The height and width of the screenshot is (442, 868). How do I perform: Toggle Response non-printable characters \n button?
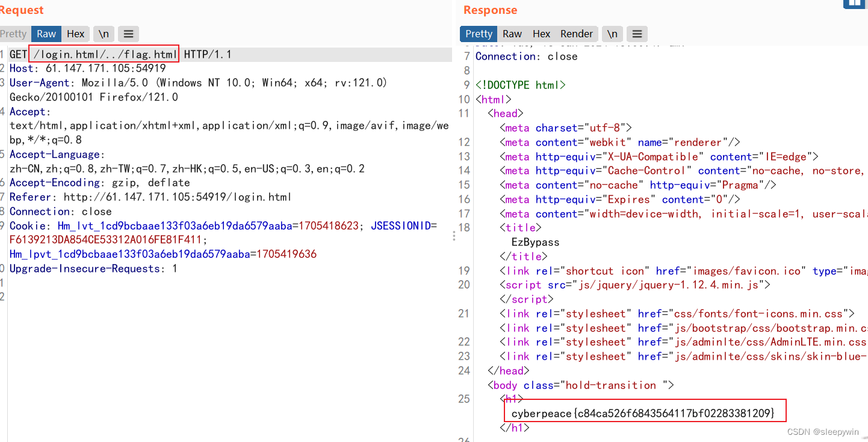(612, 34)
